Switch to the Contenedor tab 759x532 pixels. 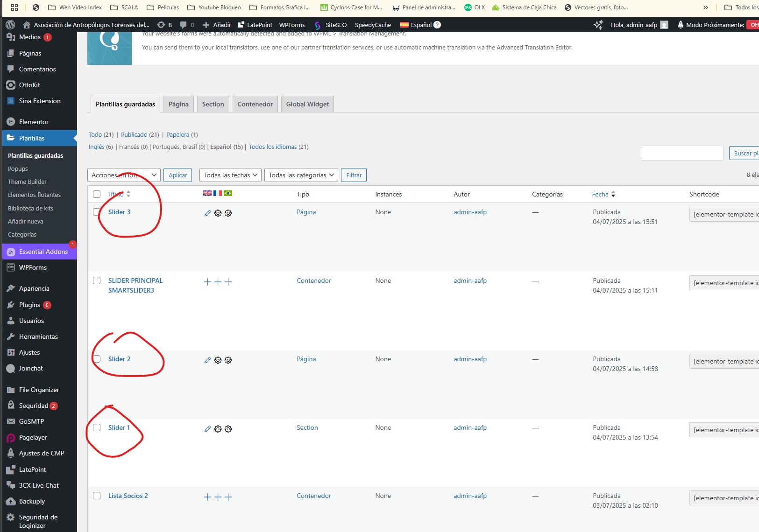click(x=255, y=104)
